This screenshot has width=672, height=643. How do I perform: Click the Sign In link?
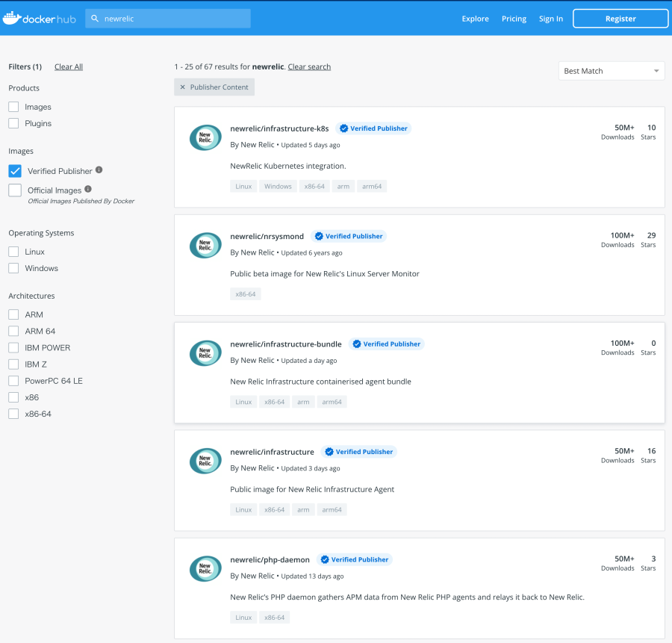tap(550, 19)
